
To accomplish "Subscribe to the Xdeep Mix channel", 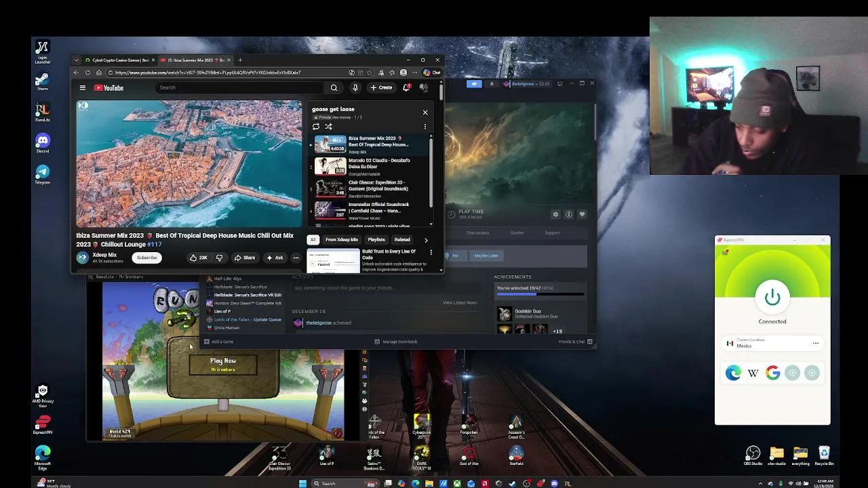I will click(x=147, y=258).
